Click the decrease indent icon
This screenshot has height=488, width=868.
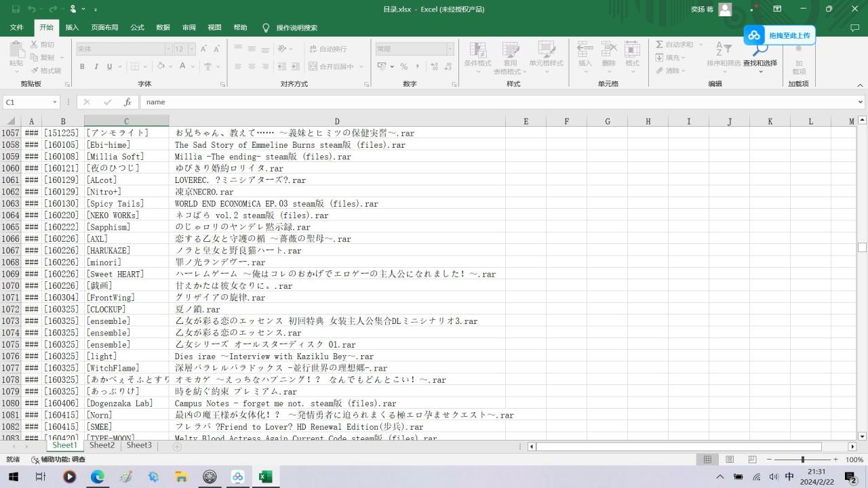coord(281,66)
